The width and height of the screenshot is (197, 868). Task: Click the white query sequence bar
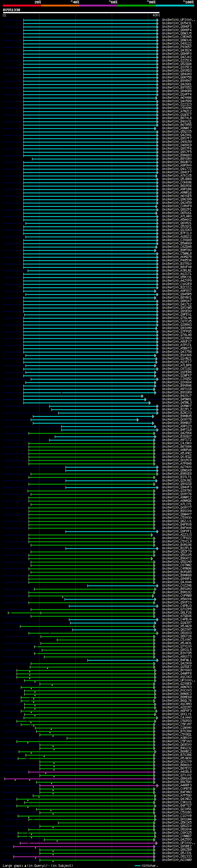[x=81, y=13]
